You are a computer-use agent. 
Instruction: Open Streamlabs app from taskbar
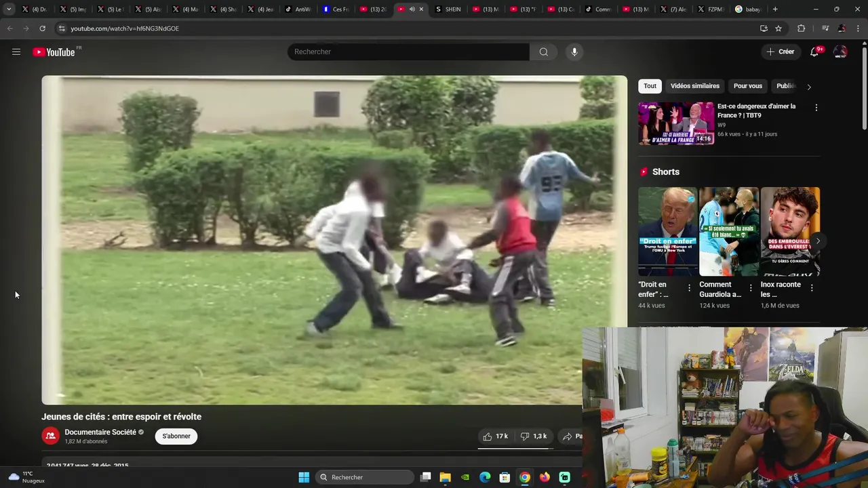tap(564, 477)
